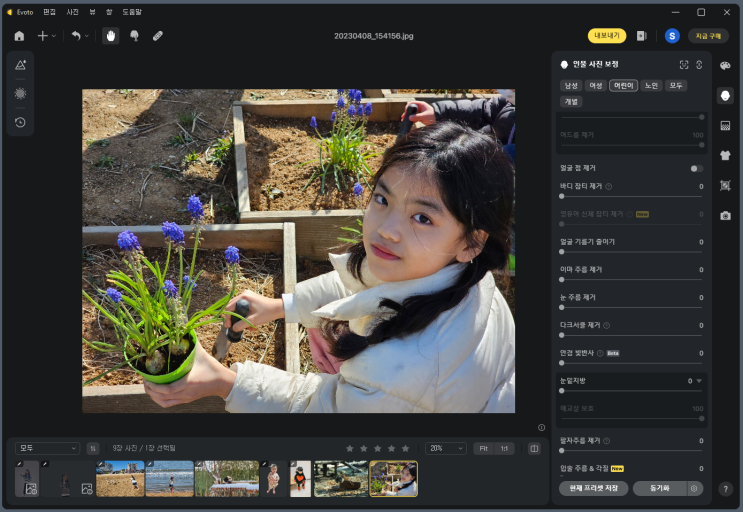
Task: Click the face detection frame icon
Action: (x=684, y=65)
